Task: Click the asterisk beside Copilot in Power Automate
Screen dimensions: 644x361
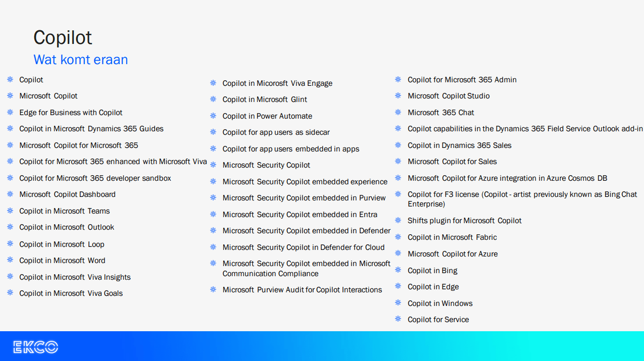Action: click(x=213, y=116)
